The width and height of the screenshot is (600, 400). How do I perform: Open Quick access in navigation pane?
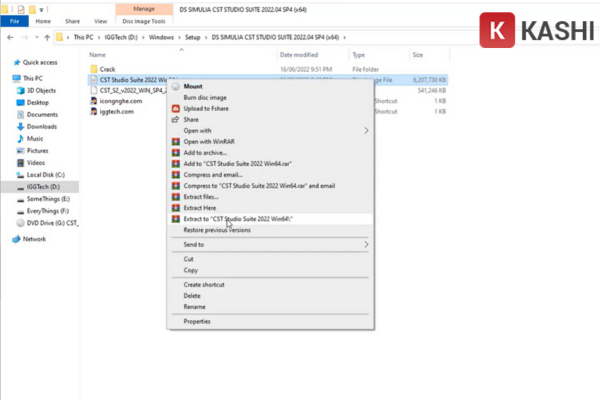click(x=40, y=62)
